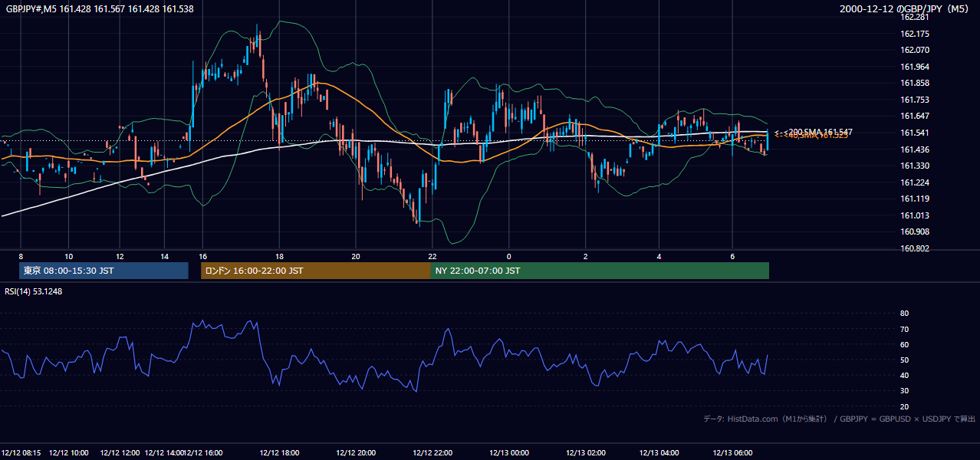980x460 pixels.
Task: Click hour label 8 under price chart
Action: [x=21, y=257]
